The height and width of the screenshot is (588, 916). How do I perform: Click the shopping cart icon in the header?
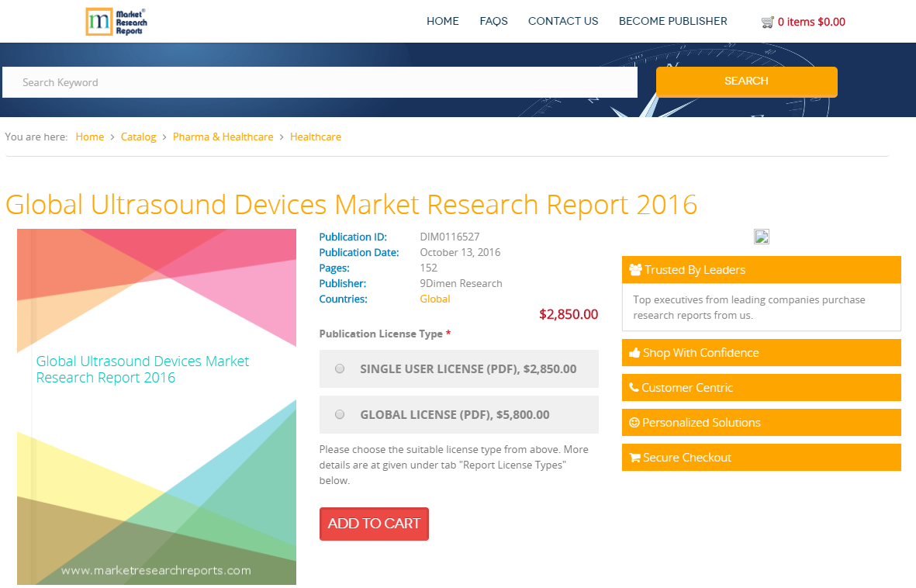[769, 22]
